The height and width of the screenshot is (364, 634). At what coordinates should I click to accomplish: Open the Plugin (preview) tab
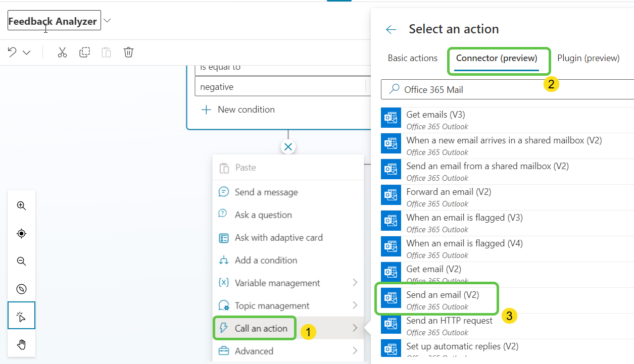(588, 58)
